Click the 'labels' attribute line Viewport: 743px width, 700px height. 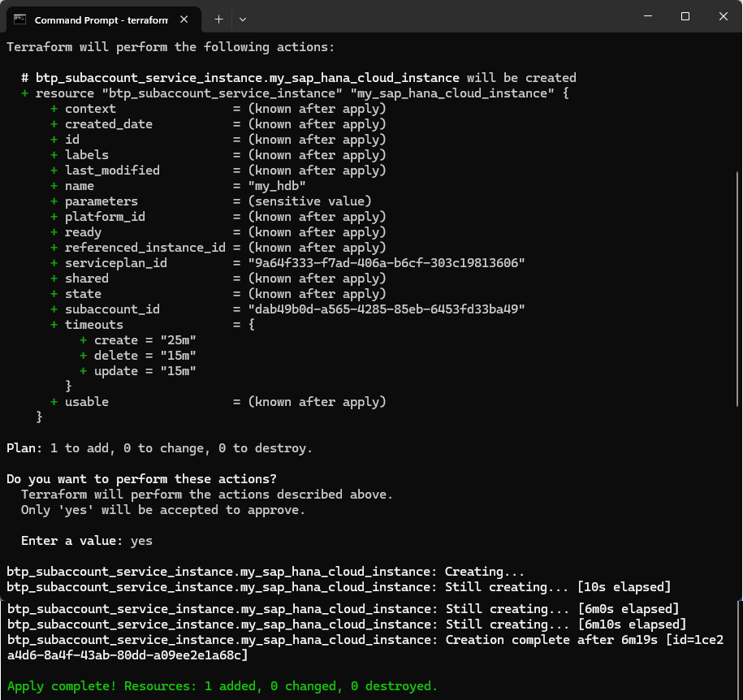click(x=218, y=155)
